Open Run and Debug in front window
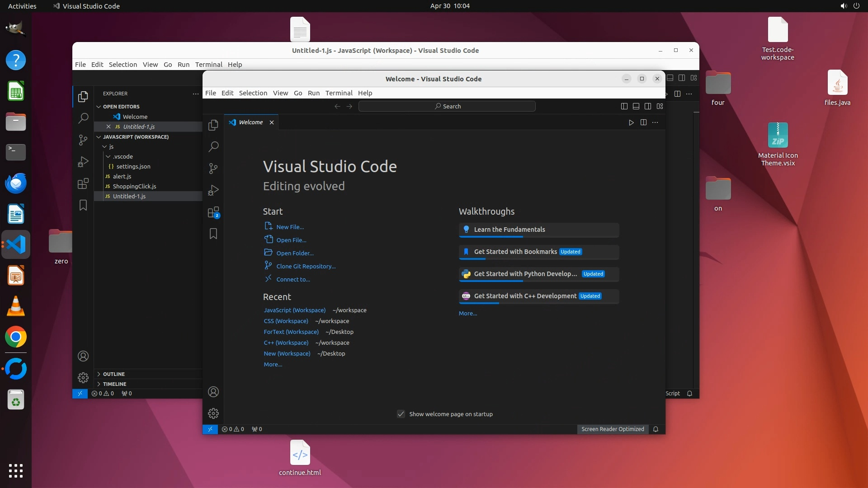This screenshot has width=868, height=488. click(x=213, y=190)
